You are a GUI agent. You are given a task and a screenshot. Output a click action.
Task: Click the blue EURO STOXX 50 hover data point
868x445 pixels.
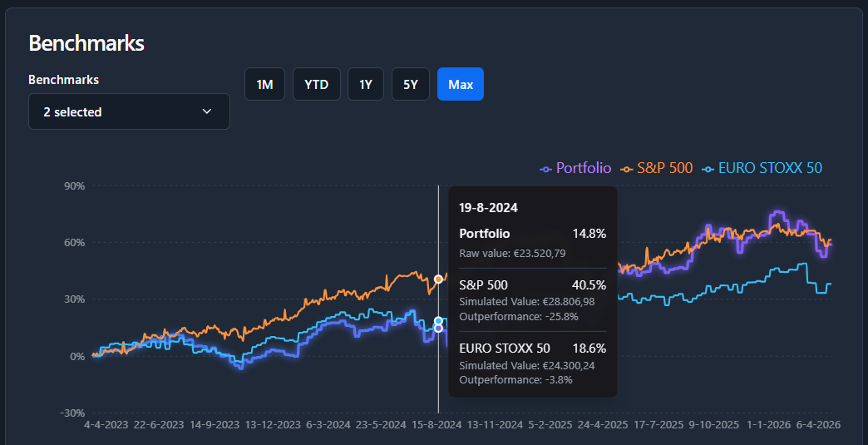point(438,321)
